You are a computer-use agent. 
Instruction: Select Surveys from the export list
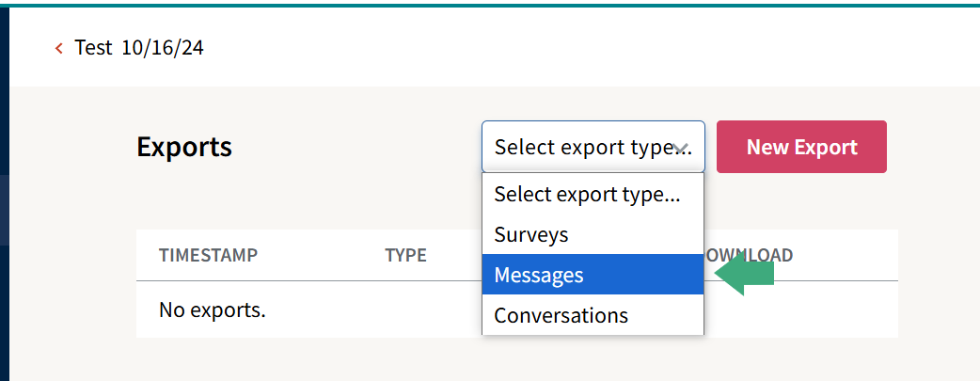click(x=531, y=234)
